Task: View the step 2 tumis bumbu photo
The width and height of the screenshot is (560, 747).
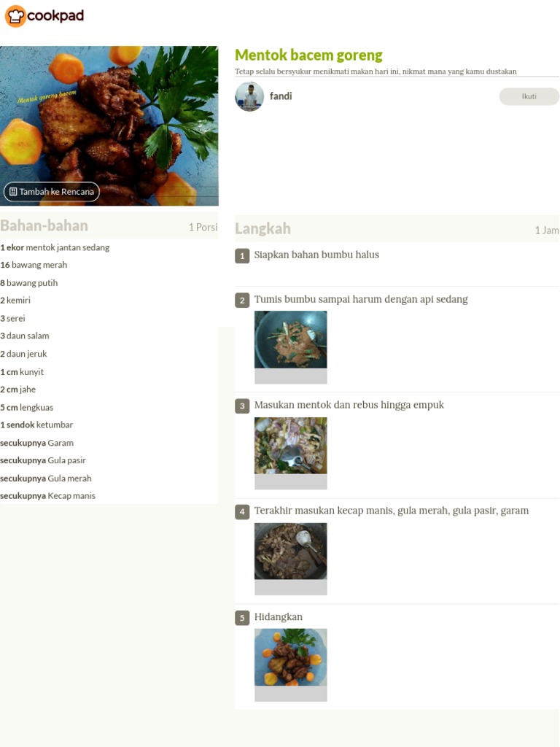Action: click(290, 339)
